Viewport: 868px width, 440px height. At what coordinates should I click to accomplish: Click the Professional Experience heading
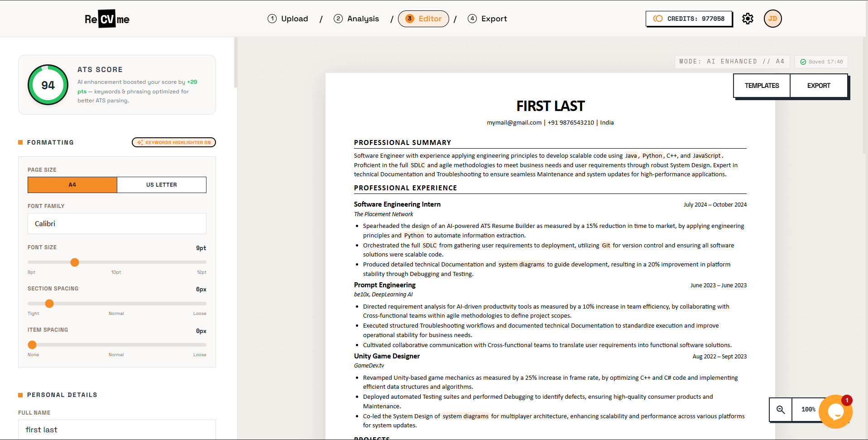[x=405, y=188]
